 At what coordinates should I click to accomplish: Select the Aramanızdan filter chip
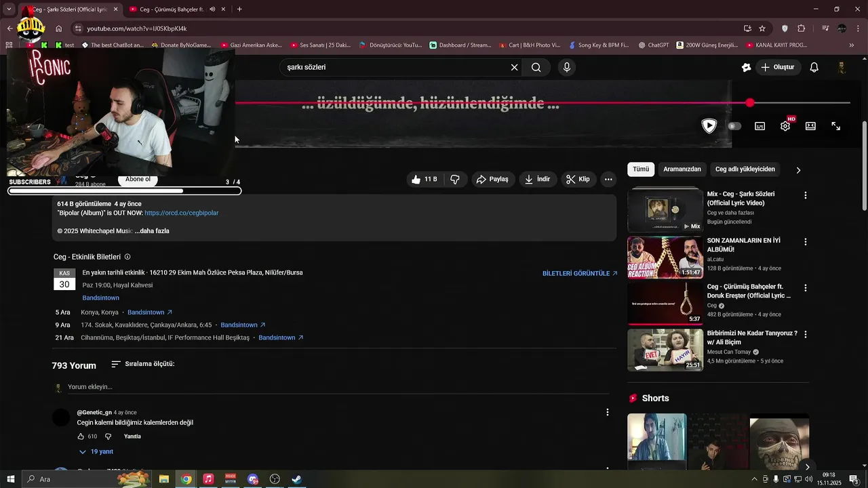(682, 169)
